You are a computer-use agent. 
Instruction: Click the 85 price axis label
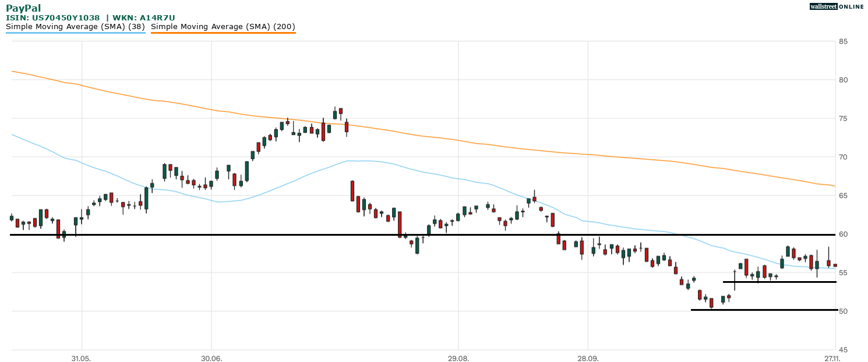point(843,41)
